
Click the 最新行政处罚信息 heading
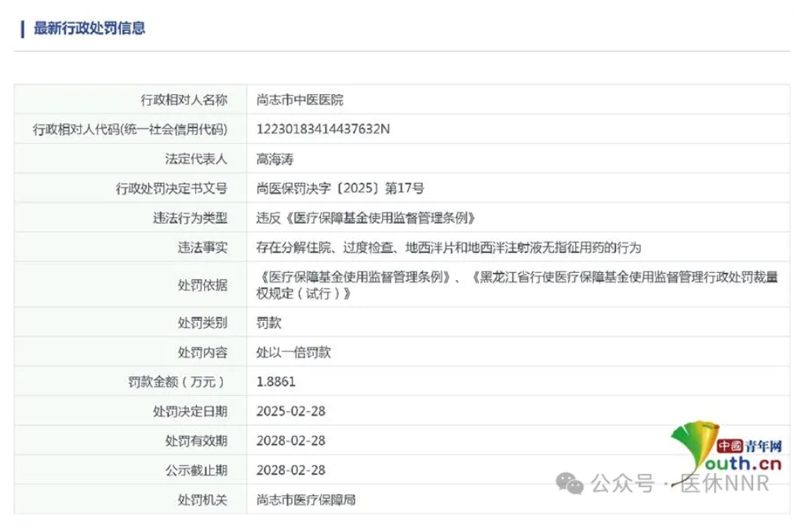(89, 28)
